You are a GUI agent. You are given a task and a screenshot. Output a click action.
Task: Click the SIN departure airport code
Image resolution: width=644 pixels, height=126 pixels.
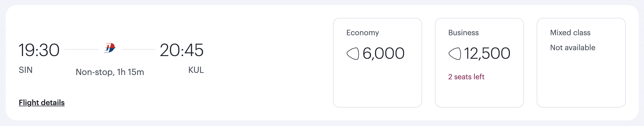(x=26, y=70)
